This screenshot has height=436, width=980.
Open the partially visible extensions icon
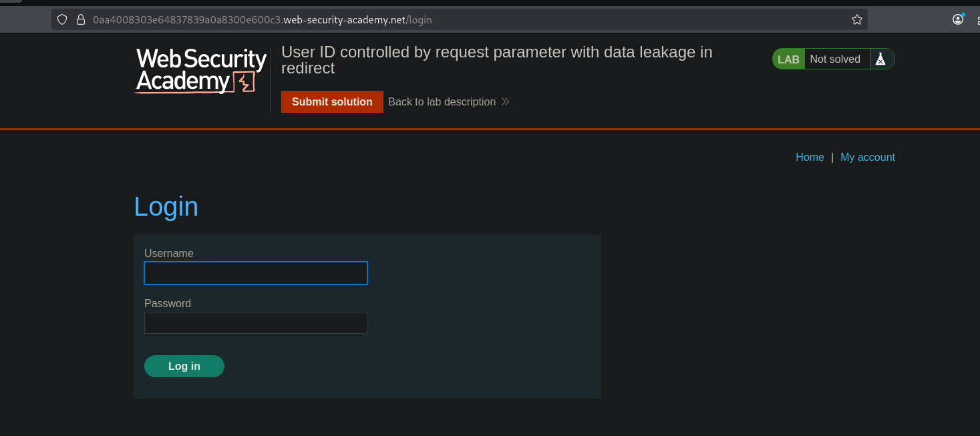pyautogui.click(x=977, y=20)
